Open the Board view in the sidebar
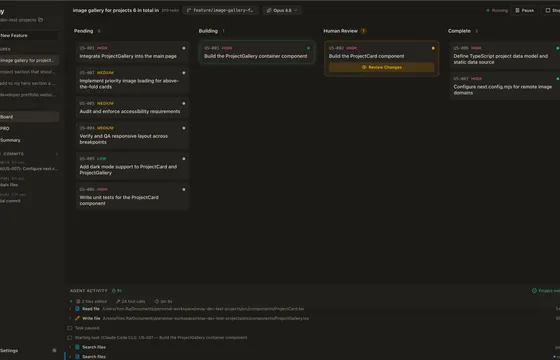This screenshot has width=560, height=360. [x=29, y=117]
